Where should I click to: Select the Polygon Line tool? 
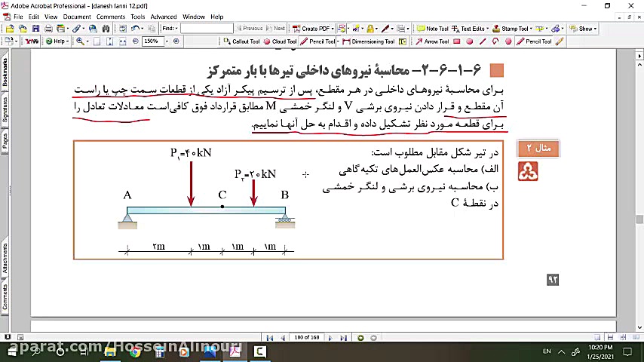click(x=495, y=41)
